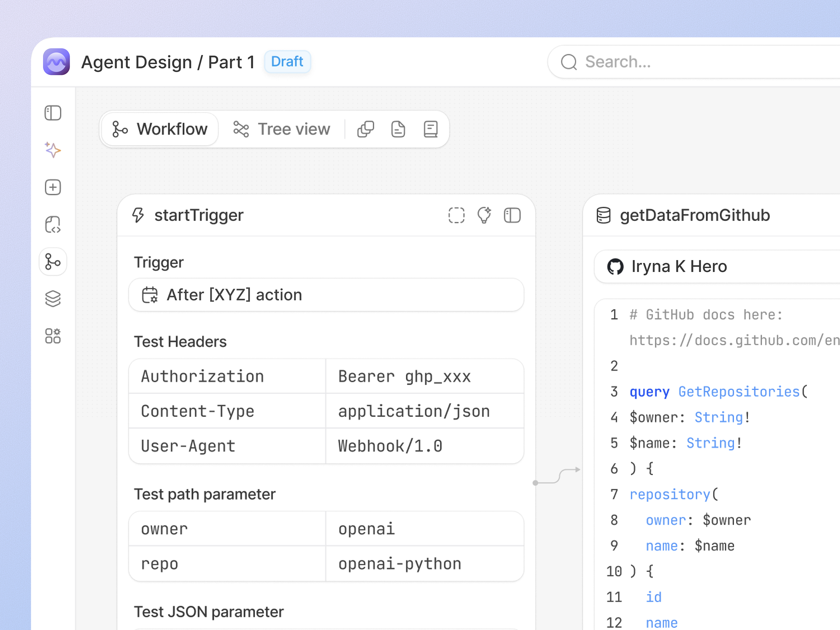Click the Draft status badge
This screenshot has height=630, width=840.
287,62
